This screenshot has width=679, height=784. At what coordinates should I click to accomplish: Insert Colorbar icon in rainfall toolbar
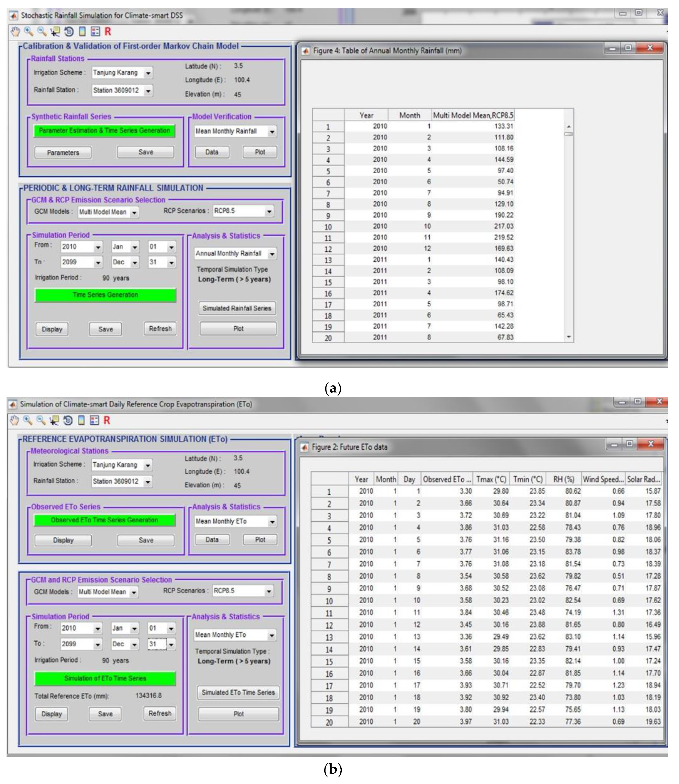(x=82, y=32)
